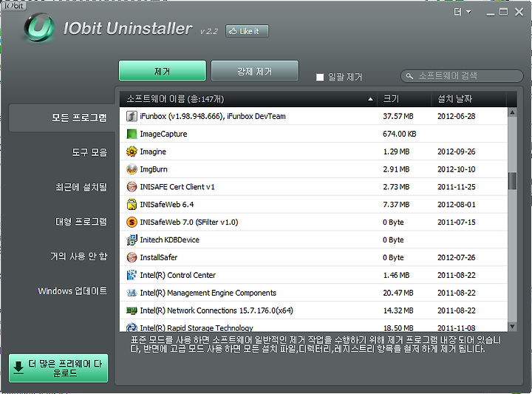Image resolution: width=532 pixels, height=394 pixels.
Task: Select the ImgBurn program name
Action: coord(154,169)
